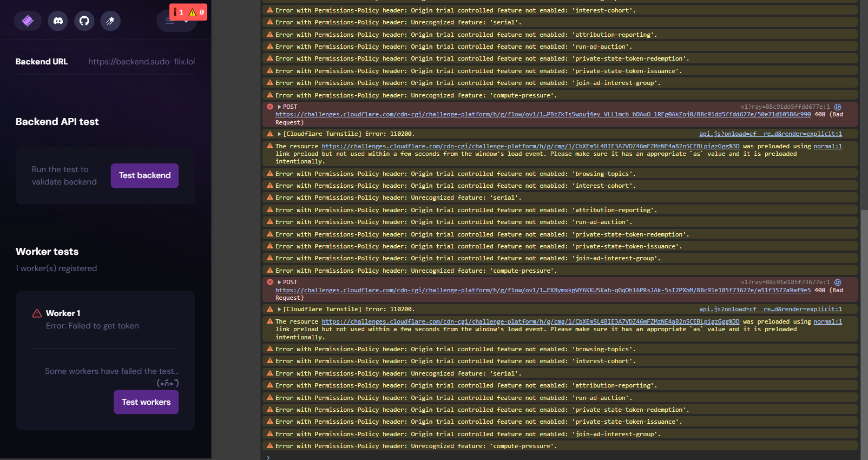This screenshot has height=460, width=868.
Task: Click red error icon on 88c91dd5ffdd677e POST row
Action: click(270, 107)
